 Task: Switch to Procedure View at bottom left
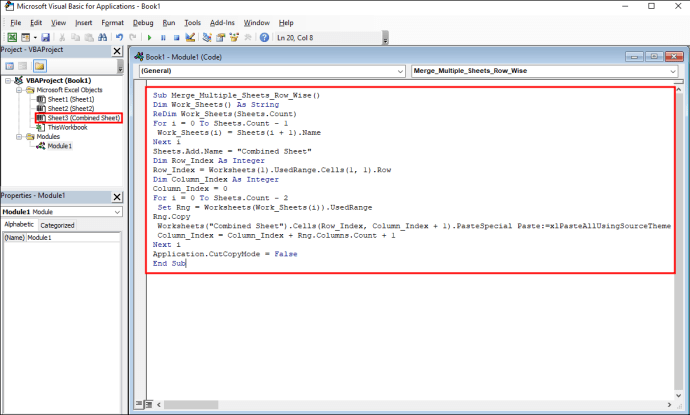139,404
